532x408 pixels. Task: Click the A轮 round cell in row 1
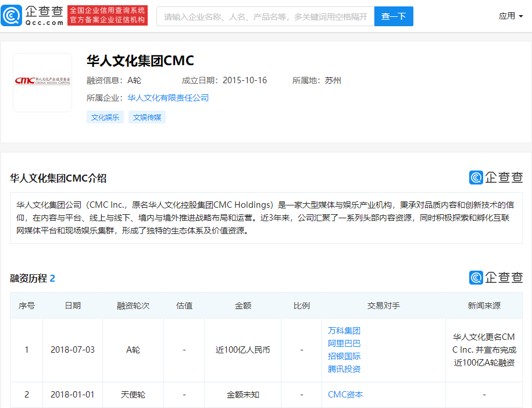click(133, 350)
